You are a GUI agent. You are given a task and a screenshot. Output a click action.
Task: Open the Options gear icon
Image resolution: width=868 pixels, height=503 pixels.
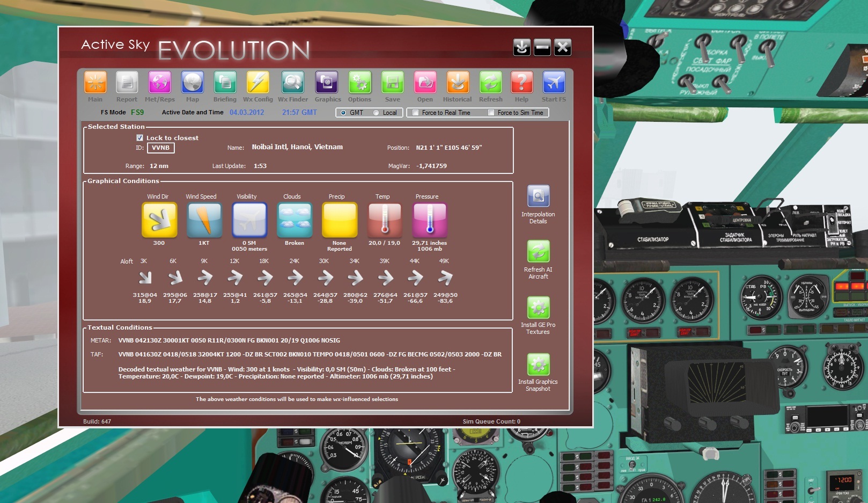(360, 83)
